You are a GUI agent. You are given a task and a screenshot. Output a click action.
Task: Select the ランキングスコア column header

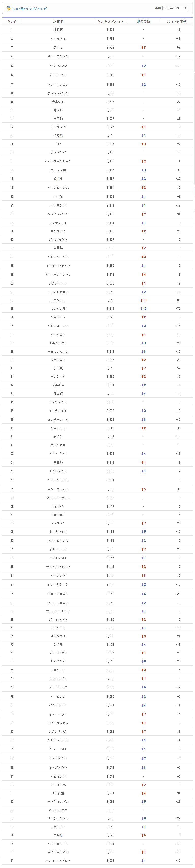pos(110,22)
